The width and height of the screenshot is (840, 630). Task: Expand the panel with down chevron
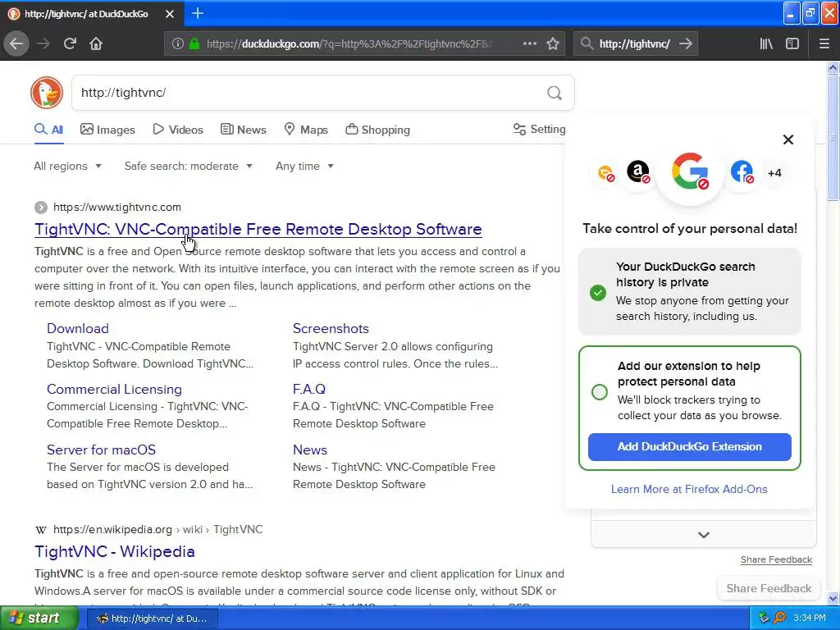click(704, 535)
